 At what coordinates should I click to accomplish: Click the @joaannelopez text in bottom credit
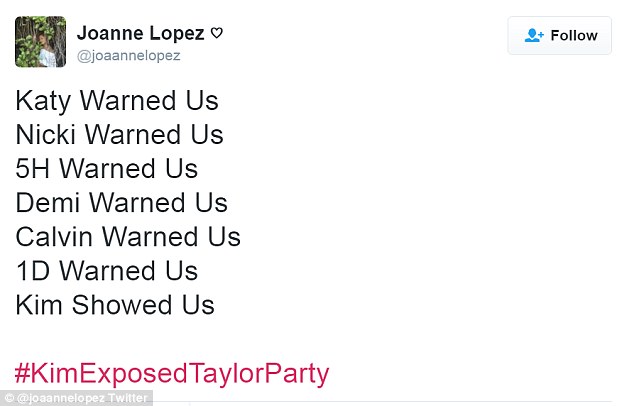(61, 398)
